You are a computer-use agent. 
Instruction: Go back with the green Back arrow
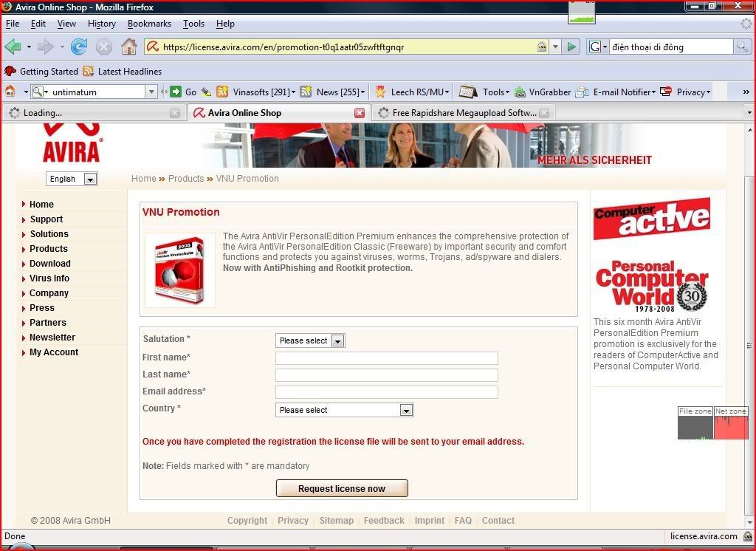pyautogui.click(x=13, y=47)
